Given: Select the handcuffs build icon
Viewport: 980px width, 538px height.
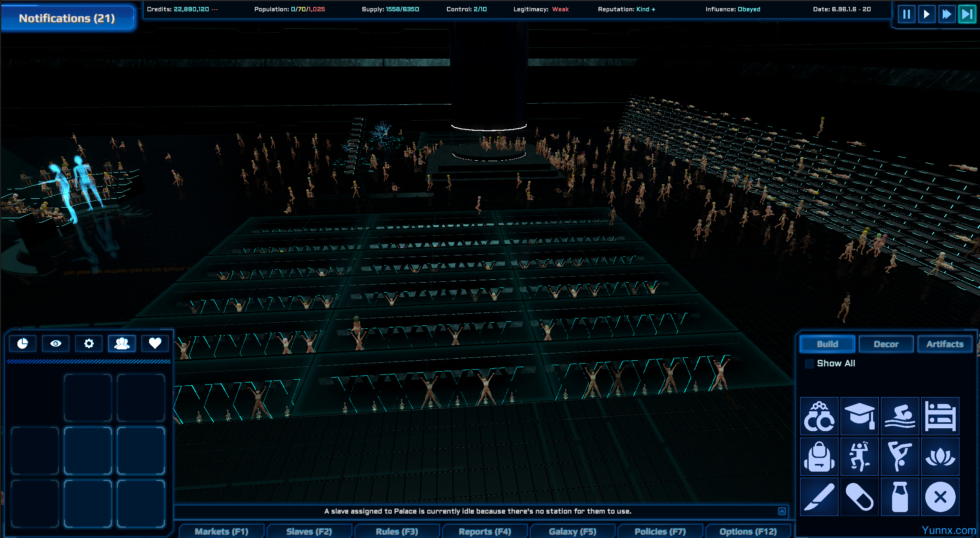Looking at the screenshot, I should [x=819, y=416].
